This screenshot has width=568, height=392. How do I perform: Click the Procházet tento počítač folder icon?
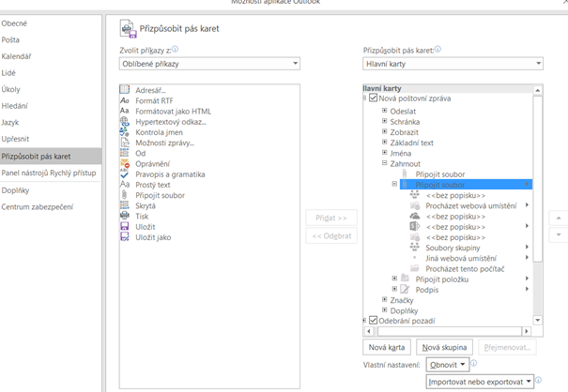point(415,268)
